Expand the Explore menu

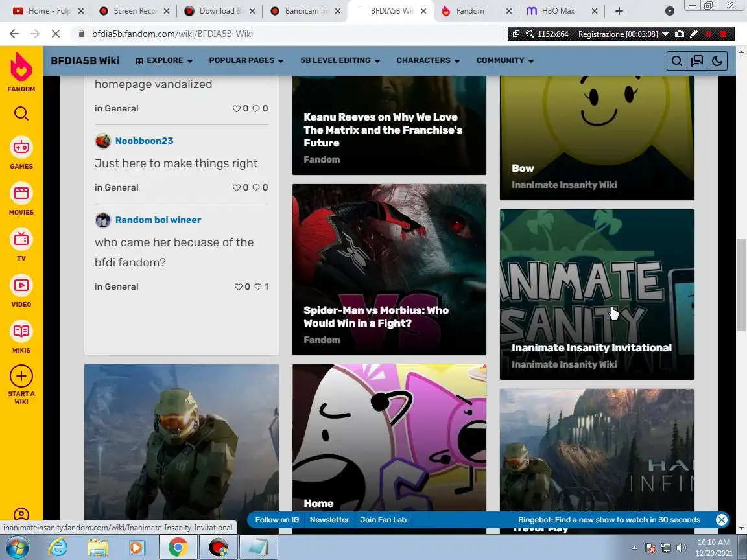164,60
